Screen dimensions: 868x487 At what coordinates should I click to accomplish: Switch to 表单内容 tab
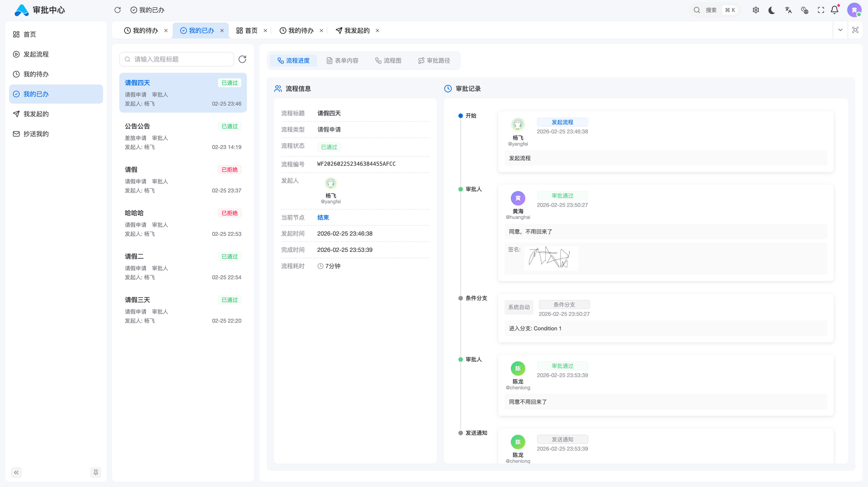pos(342,61)
